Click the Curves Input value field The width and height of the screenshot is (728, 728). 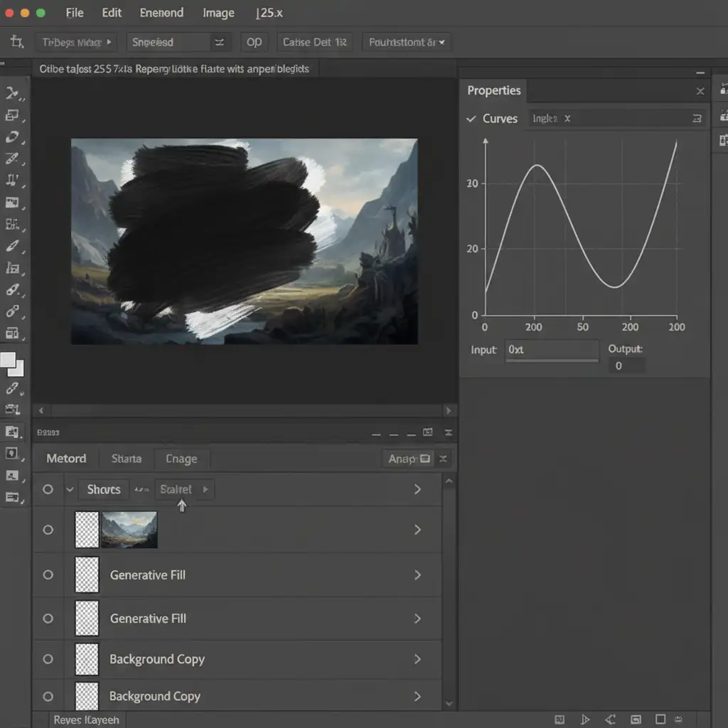(x=552, y=350)
